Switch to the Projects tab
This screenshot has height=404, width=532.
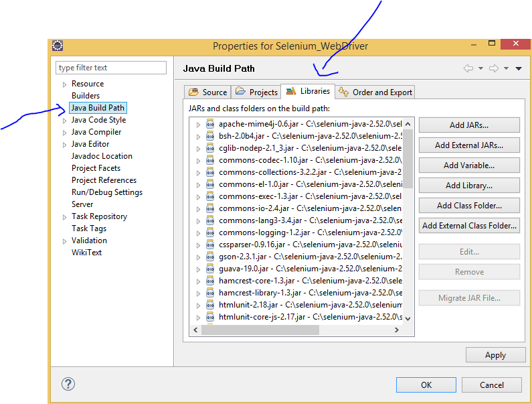click(x=256, y=92)
